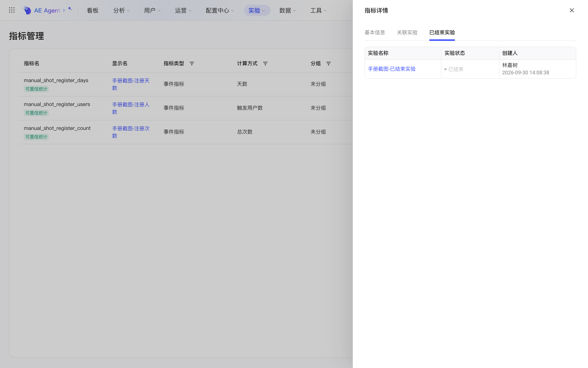This screenshot has width=588, height=368.
Task: Click the AE Agent app name
Action: coord(47,10)
